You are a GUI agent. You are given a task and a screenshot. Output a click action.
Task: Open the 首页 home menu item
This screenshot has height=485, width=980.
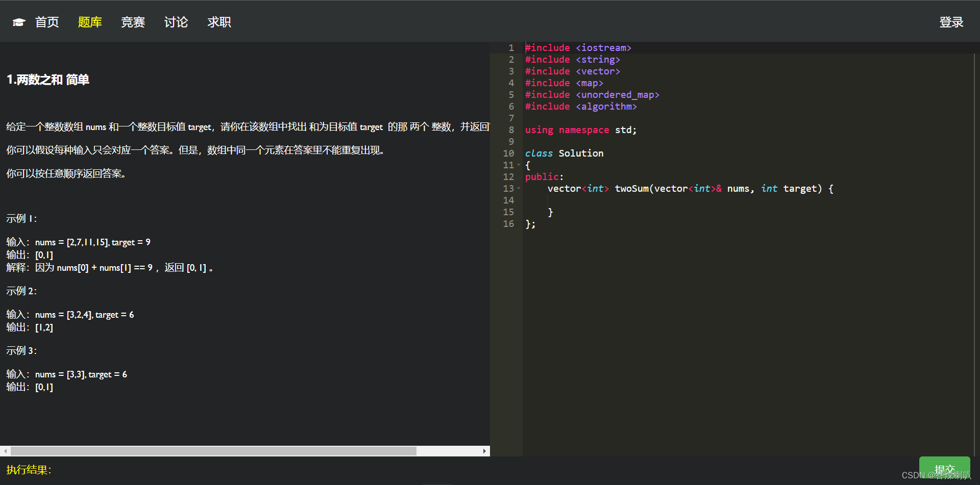coord(47,22)
